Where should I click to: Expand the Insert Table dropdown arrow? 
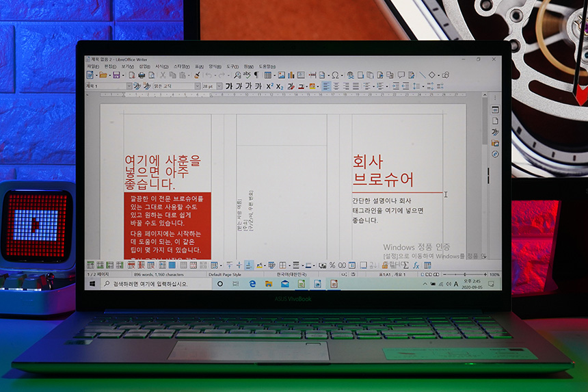click(x=274, y=75)
